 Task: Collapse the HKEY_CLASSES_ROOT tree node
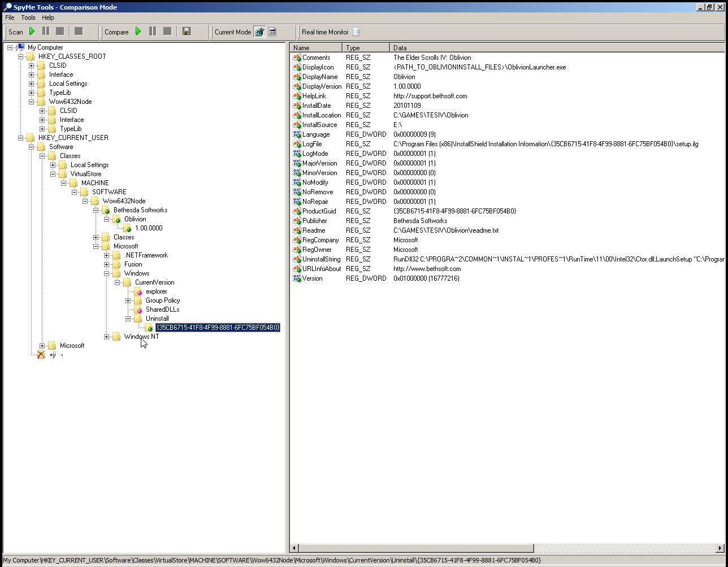tap(21, 56)
